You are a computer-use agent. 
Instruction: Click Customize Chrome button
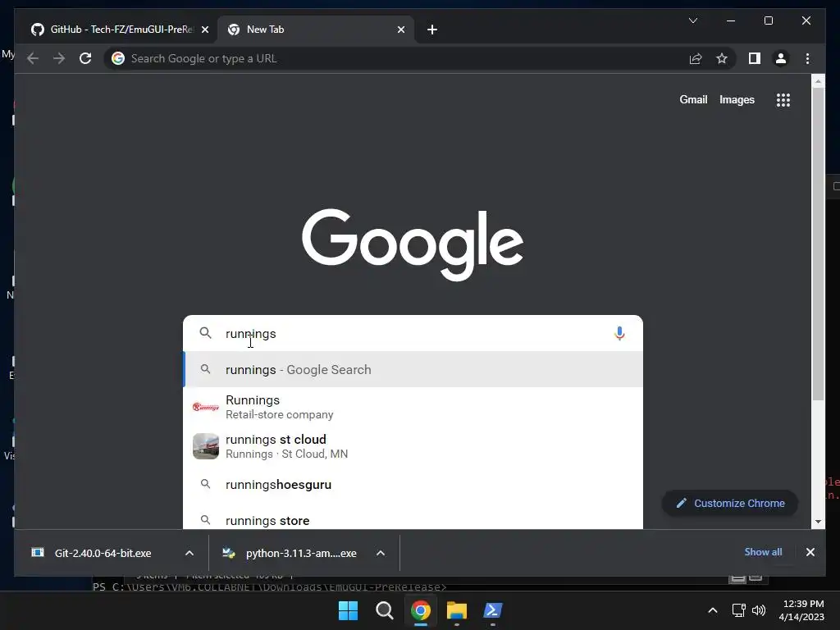[729, 503]
